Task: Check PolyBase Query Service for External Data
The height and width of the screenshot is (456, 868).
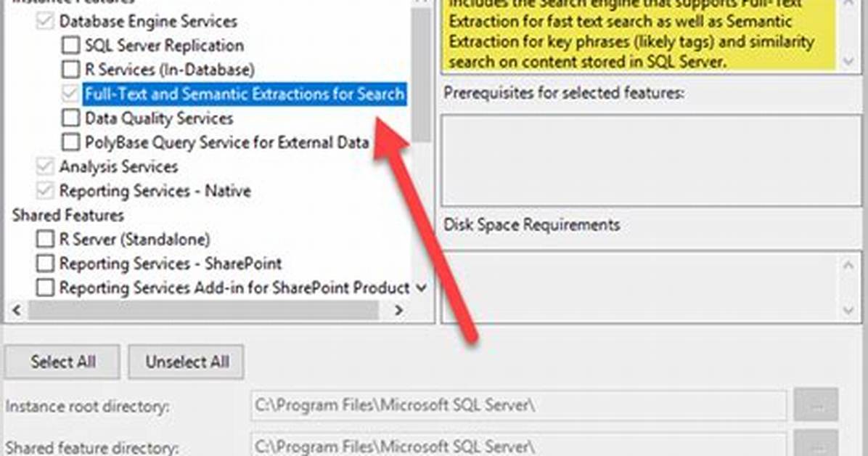Action: tap(70, 142)
